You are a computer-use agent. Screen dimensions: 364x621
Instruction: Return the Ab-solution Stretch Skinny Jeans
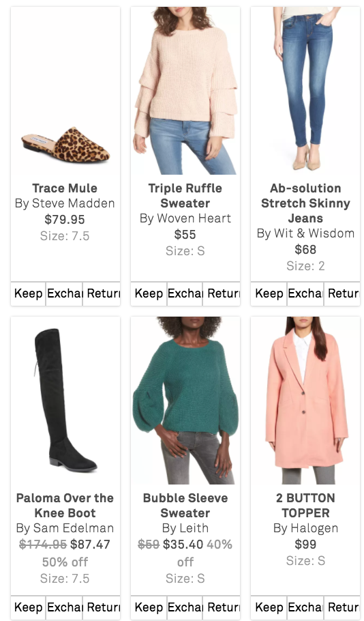342,293
